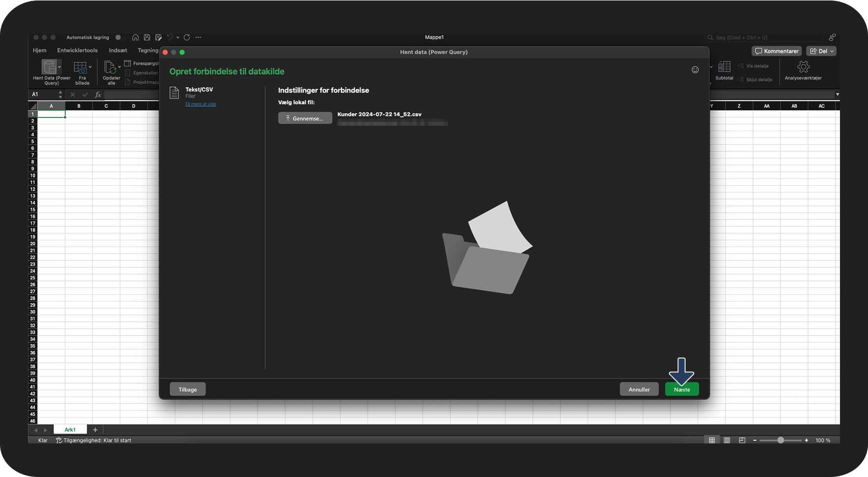Click the Annuller cancel button
Viewport: 868px width, 477px height.
(x=639, y=390)
